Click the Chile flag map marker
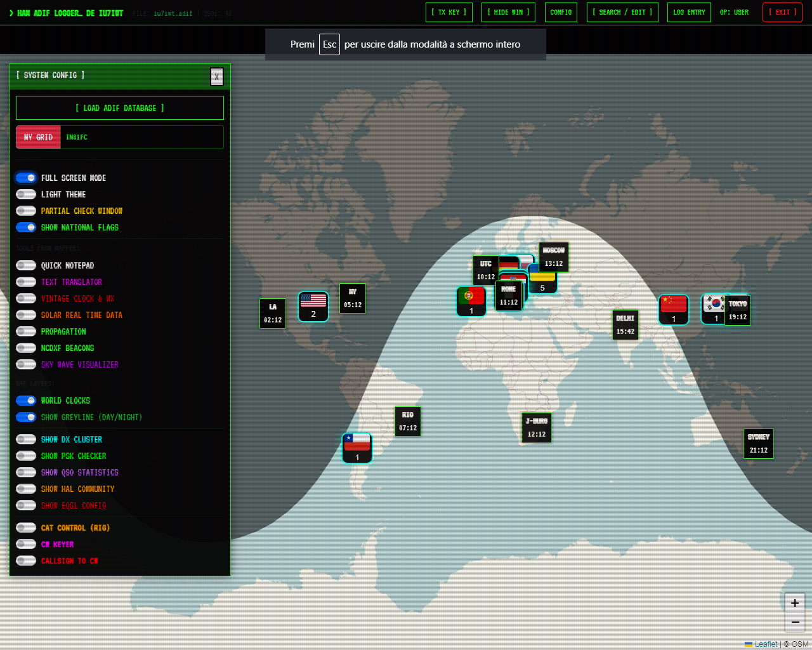 pos(357,448)
